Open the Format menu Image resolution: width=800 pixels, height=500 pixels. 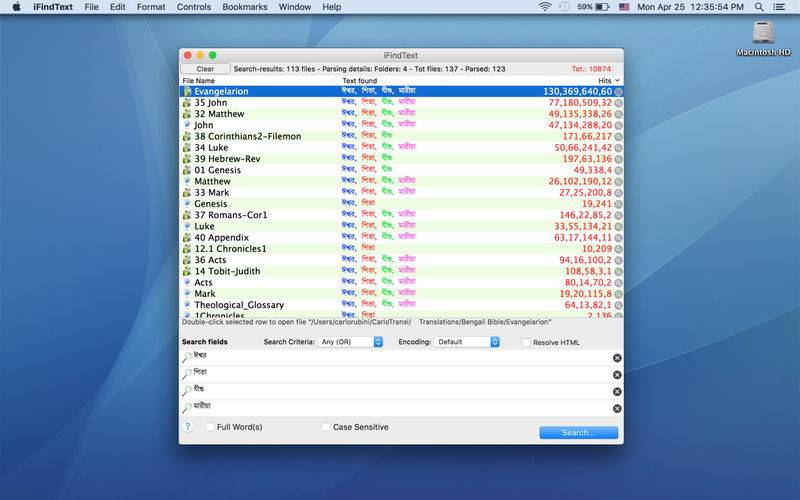point(151,7)
